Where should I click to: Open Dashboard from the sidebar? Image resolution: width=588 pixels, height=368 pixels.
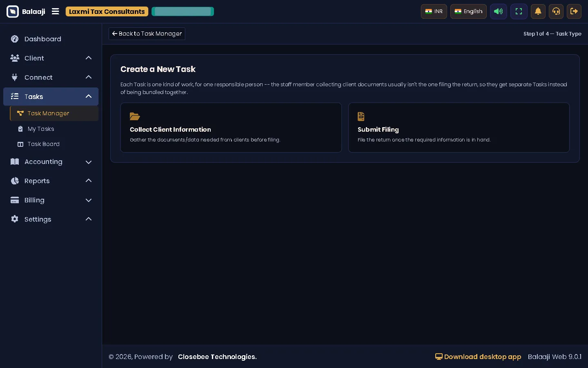pos(51,39)
